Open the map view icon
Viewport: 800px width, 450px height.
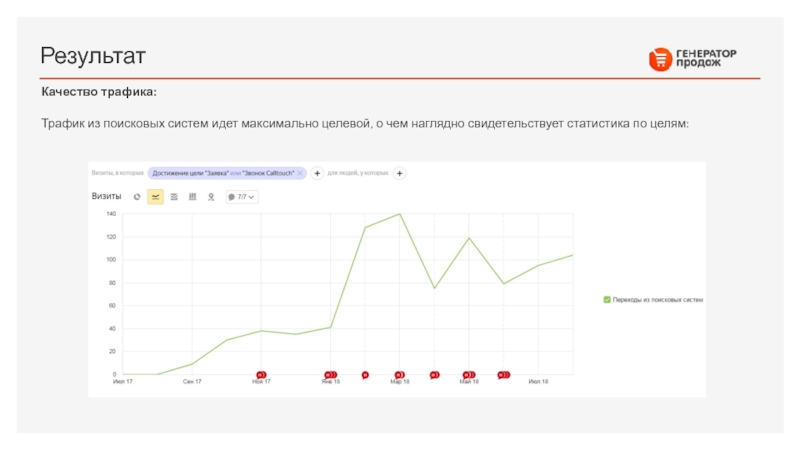coord(211,197)
